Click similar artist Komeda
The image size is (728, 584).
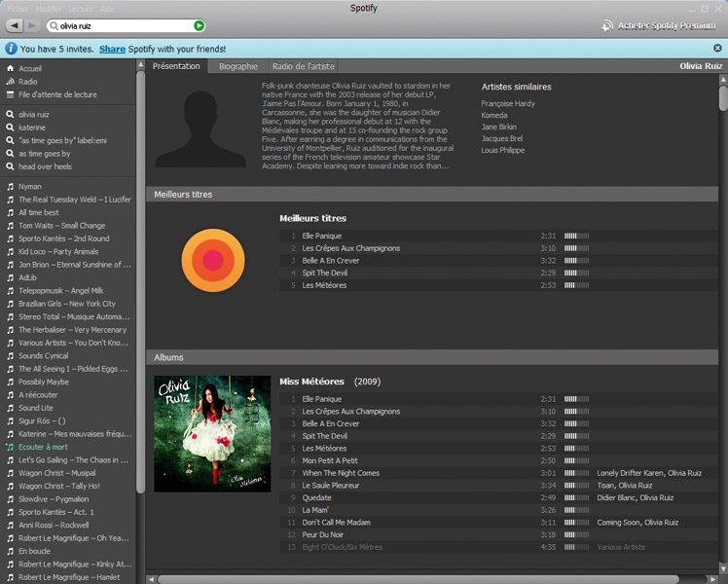(x=494, y=115)
